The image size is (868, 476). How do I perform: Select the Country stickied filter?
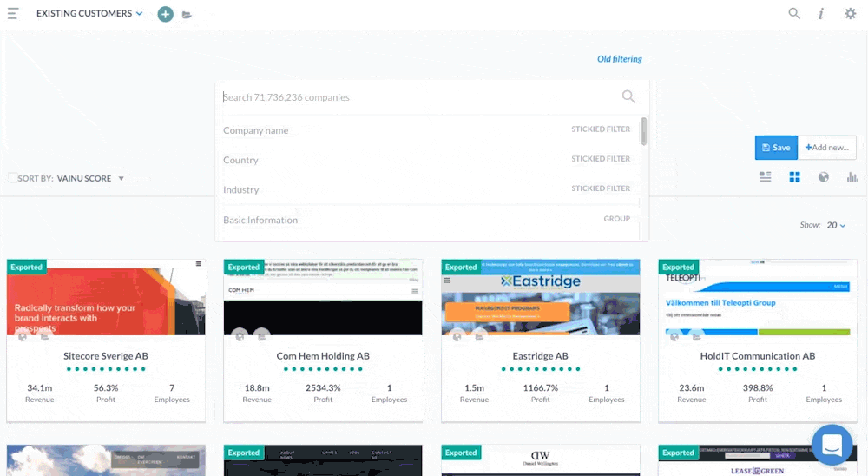[x=427, y=160]
